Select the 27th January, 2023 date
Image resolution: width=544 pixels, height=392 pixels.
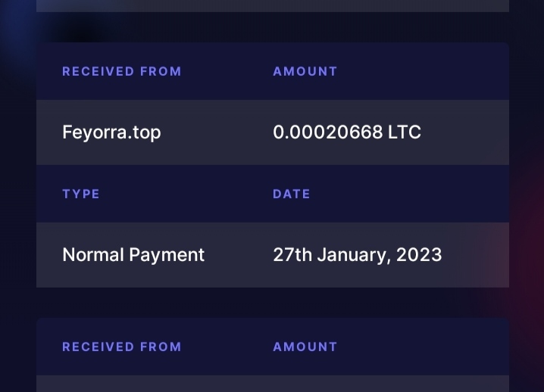[x=357, y=255]
